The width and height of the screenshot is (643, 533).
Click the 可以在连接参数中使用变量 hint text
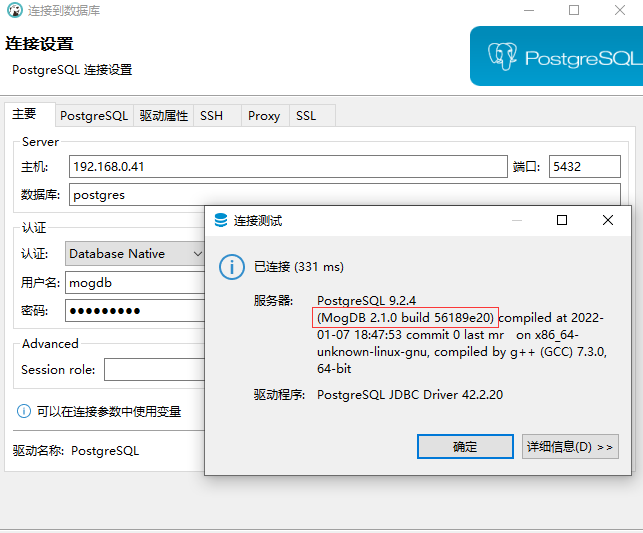109,411
